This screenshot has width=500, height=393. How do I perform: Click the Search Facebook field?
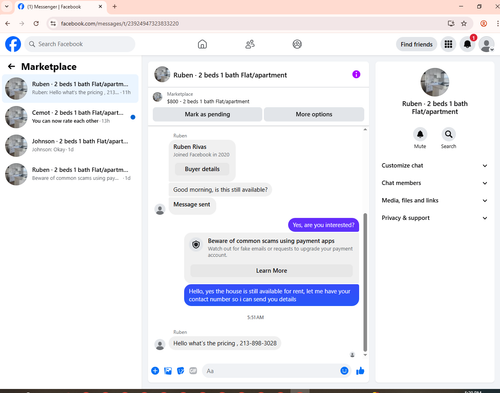(x=80, y=44)
